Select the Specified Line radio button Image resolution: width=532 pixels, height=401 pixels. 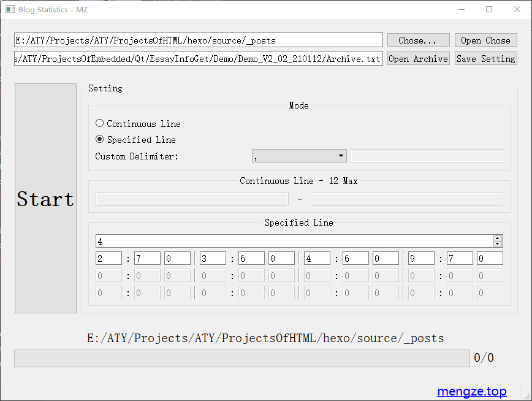[x=100, y=139]
